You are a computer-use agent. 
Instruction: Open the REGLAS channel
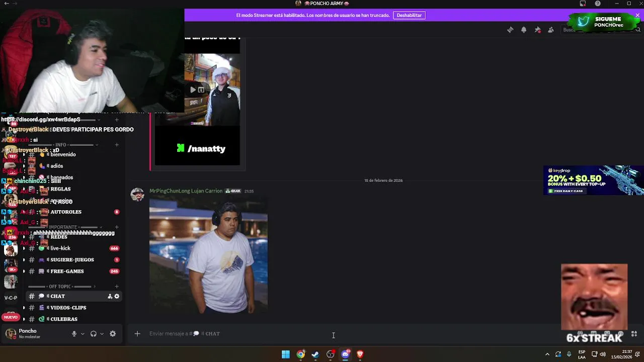[73, 189]
